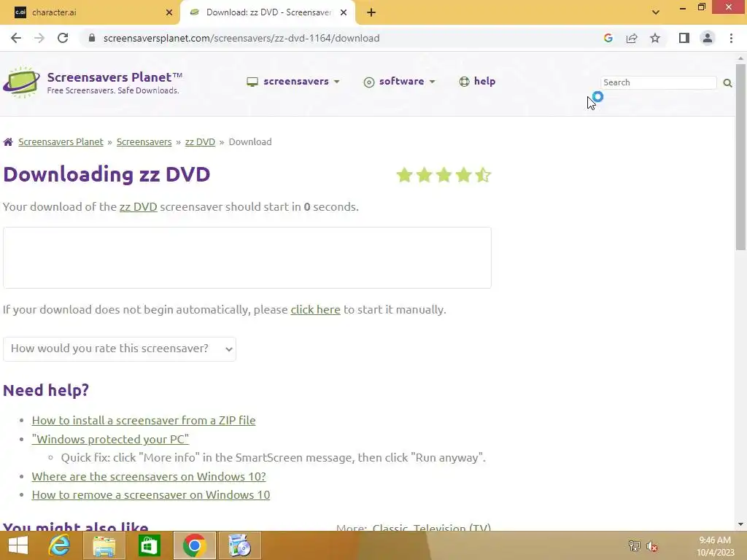Click 'click here' to start manually
The image size is (747, 560).
click(x=315, y=309)
